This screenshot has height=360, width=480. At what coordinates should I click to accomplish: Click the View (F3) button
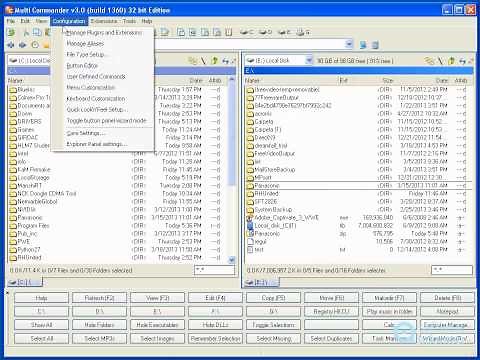pyautogui.click(x=157, y=298)
